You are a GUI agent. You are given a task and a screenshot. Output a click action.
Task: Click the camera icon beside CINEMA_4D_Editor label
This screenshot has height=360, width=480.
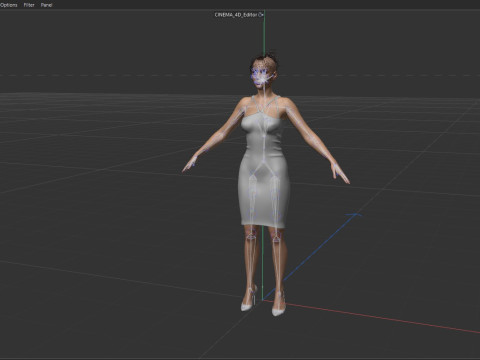point(261,15)
